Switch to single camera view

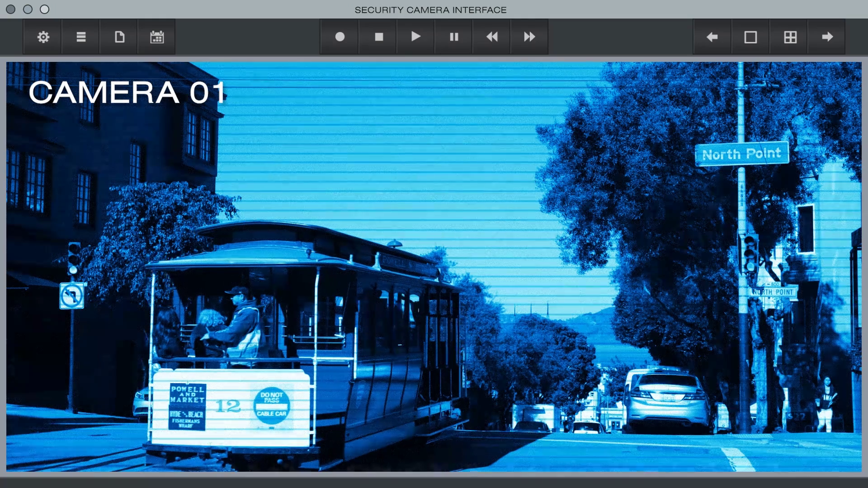click(750, 37)
